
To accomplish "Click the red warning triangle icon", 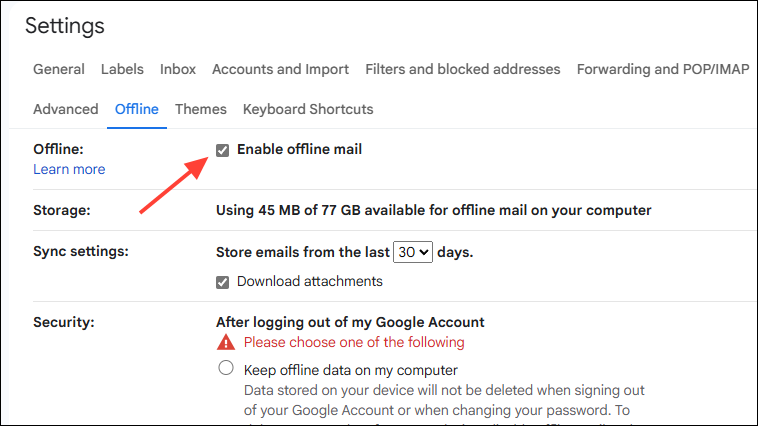I will click(226, 342).
